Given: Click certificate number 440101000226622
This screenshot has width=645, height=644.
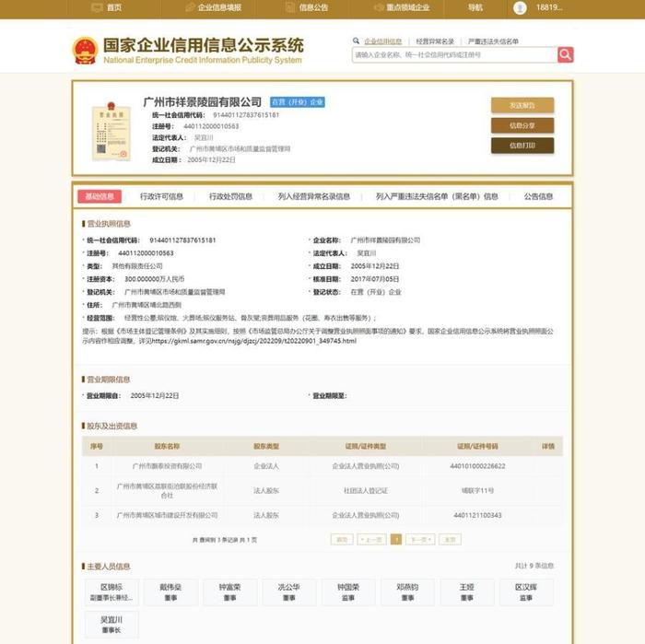Looking at the screenshot, I should click(x=477, y=466).
